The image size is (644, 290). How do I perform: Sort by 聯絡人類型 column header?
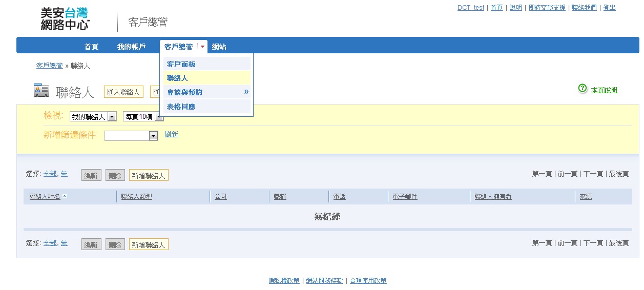137,197
